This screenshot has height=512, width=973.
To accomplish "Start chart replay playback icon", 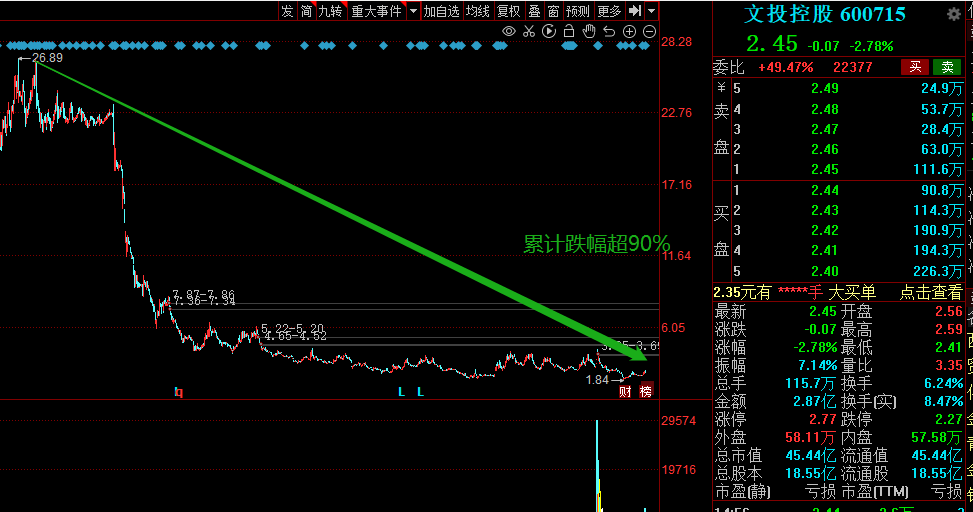I will click(x=549, y=31).
